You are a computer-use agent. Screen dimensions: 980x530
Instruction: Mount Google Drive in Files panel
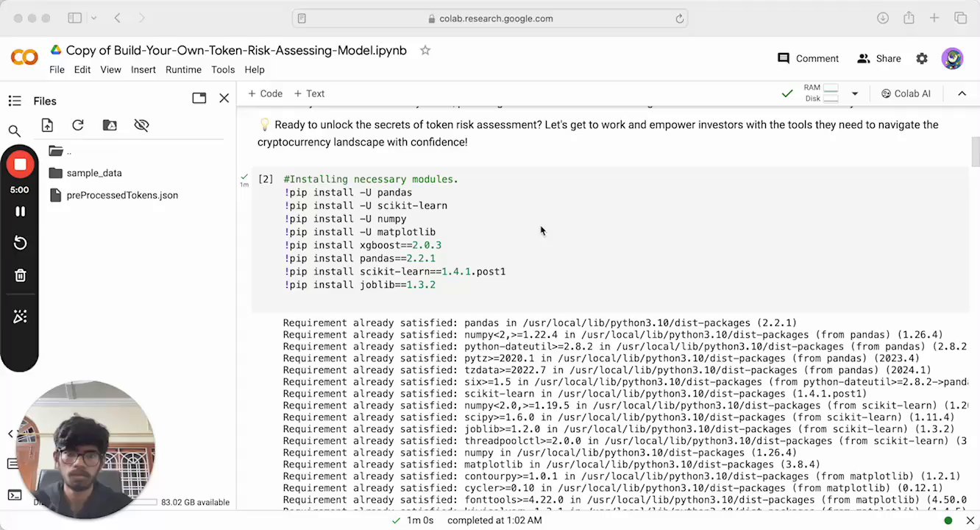click(110, 125)
